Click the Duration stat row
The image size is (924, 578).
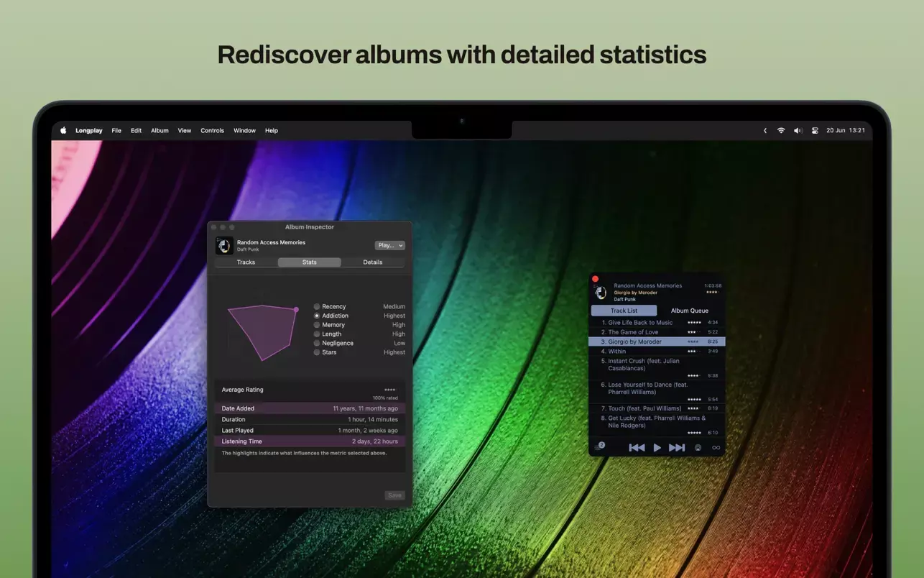310,419
